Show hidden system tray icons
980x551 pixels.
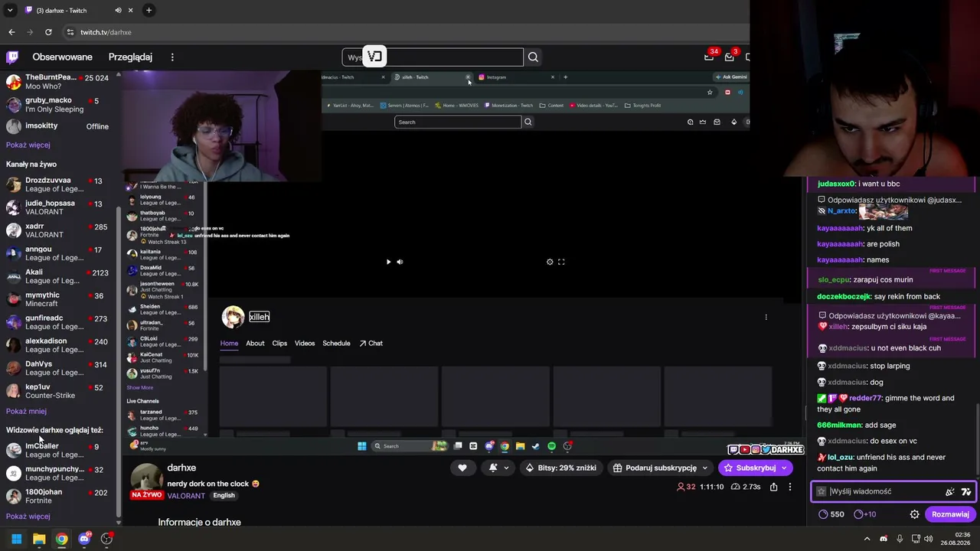867,539
